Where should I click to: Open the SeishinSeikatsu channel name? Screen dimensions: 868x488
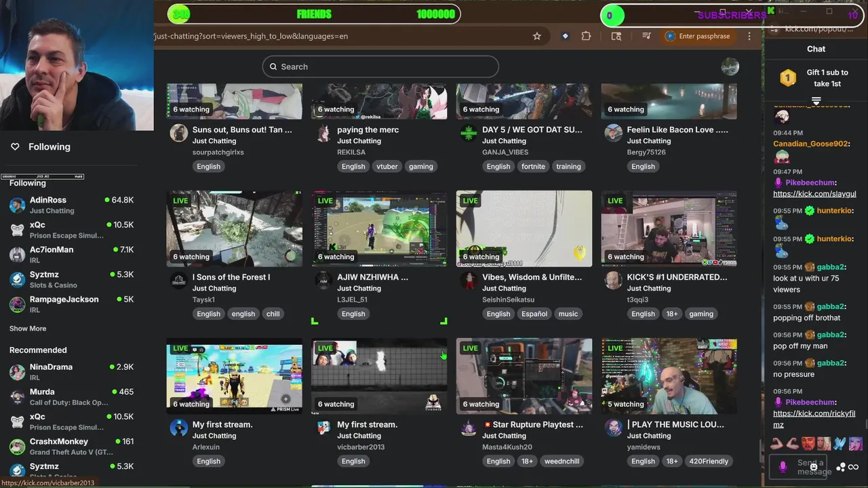pos(508,300)
